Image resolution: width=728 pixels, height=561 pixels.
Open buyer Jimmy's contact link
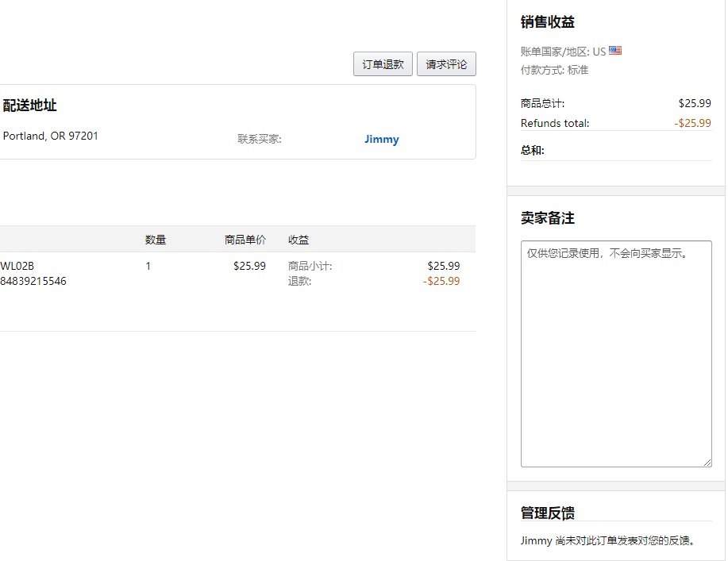tap(381, 140)
